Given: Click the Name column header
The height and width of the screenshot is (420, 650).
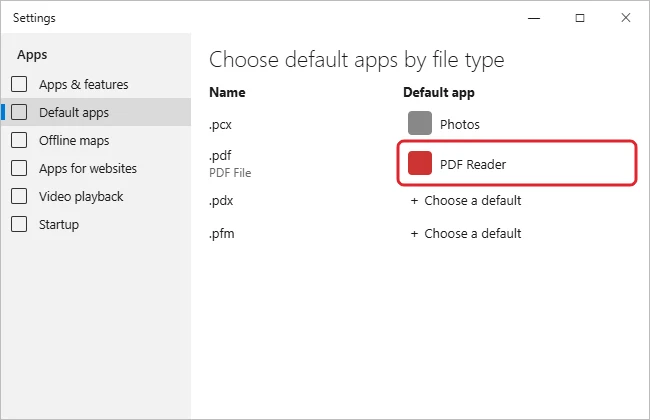Looking at the screenshot, I should pyautogui.click(x=227, y=92).
